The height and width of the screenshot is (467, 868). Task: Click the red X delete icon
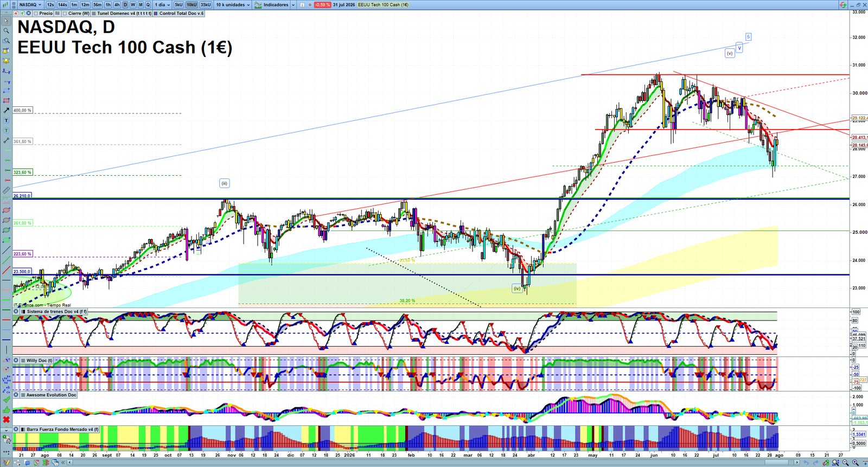click(7, 420)
